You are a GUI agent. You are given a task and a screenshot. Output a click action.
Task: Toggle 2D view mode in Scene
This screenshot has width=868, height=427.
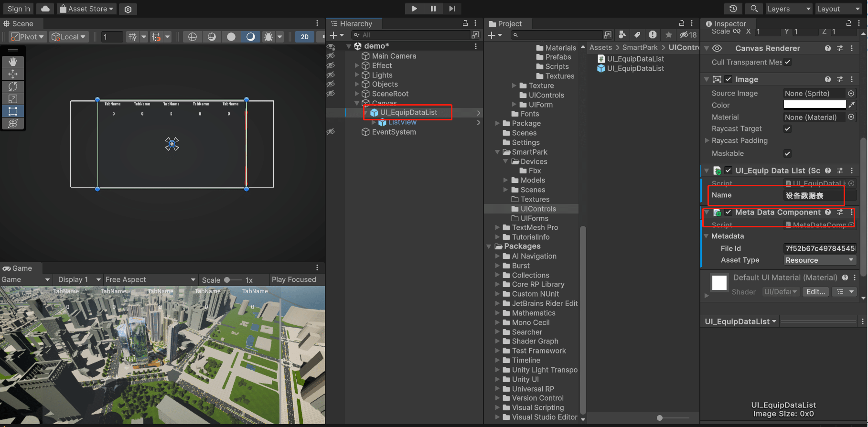pyautogui.click(x=304, y=37)
